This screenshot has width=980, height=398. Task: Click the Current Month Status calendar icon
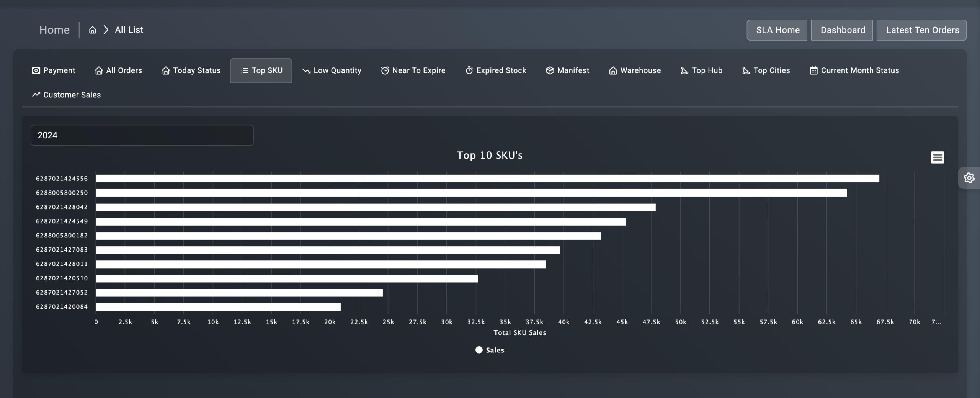(x=813, y=70)
